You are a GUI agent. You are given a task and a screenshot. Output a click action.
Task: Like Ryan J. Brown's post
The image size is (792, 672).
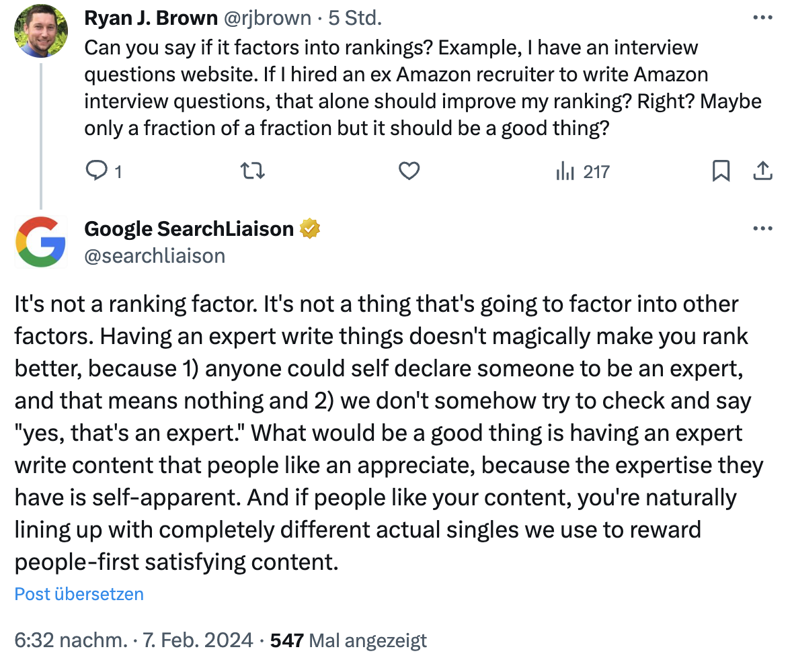(x=409, y=171)
